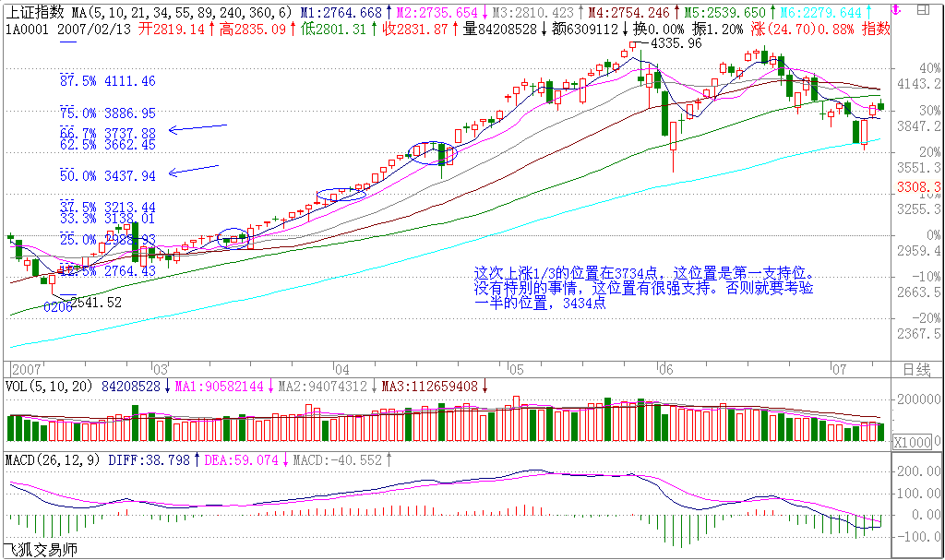Click the 飞狐交易师 label at bottom left
The width and height of the screenshot is (945, 560).
point(41,550)
